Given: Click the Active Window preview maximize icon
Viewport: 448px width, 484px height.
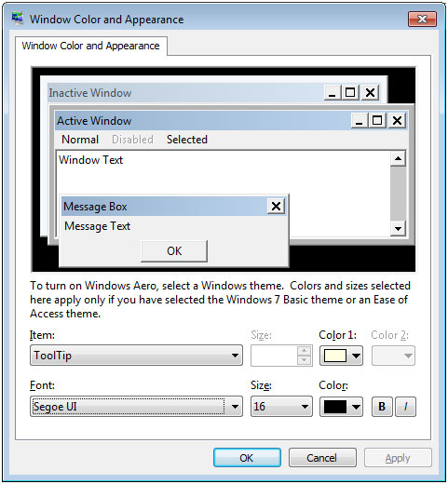Looking at the screenshot, I should 377,120.
